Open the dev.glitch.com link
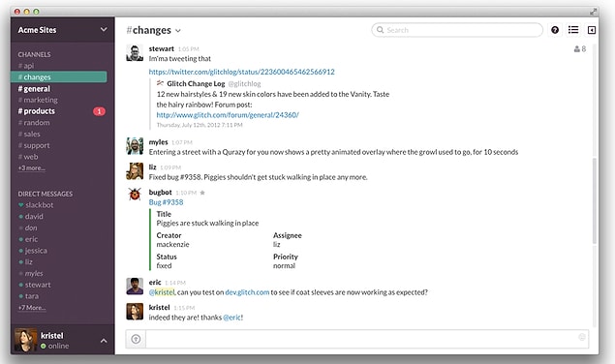Image resolution: width=615 pixels, height=364 pixels. click(x=247, y=292)
